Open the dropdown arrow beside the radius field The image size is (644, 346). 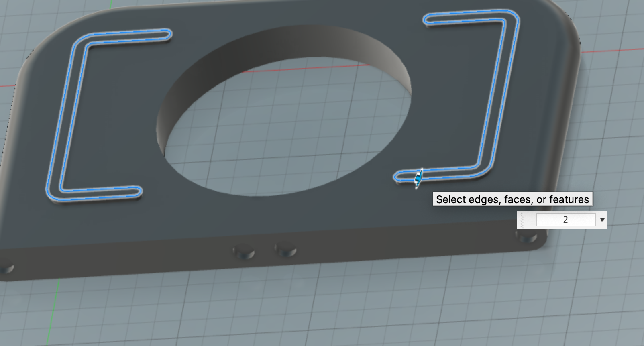coord(602,220)
